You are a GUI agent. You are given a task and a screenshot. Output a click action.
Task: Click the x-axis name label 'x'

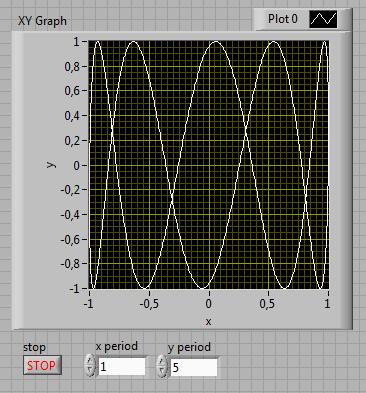tap(208, 322)
